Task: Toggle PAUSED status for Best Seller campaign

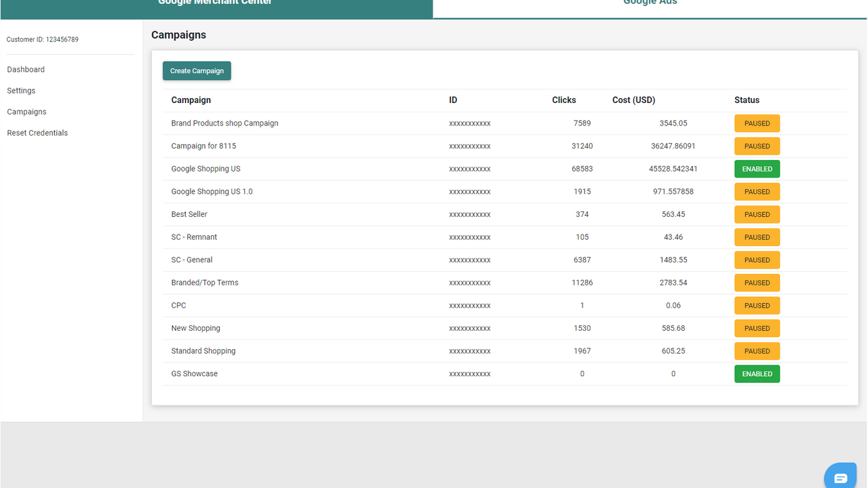Action: tap(757, 214)
